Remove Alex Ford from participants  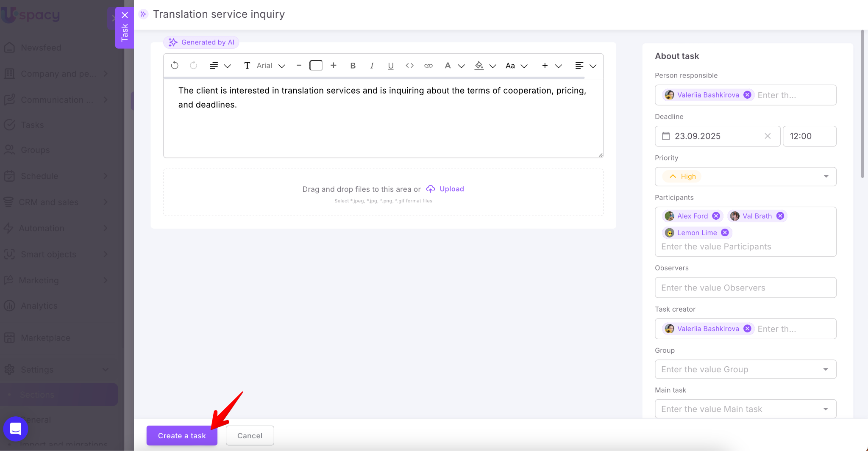716,216
